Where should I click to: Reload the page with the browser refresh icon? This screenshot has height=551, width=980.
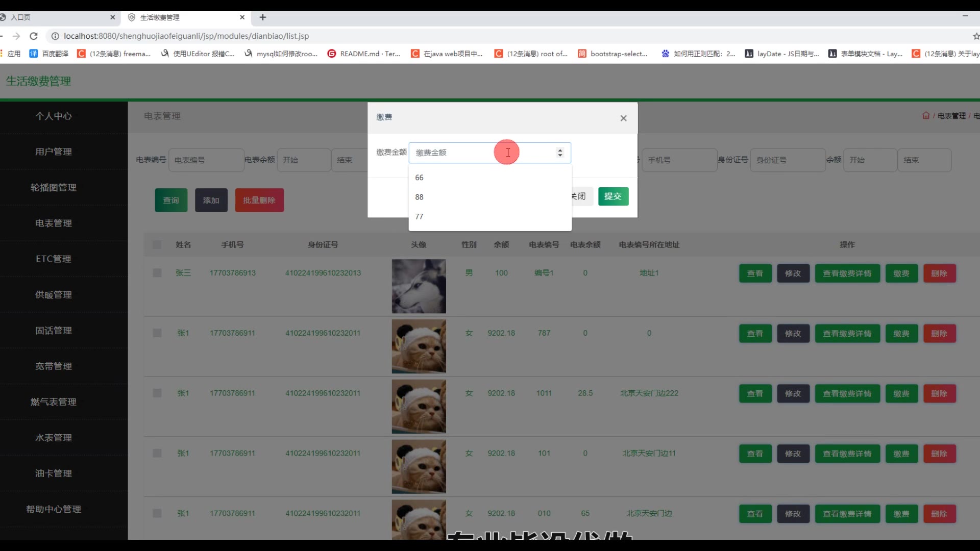(34, 36)
